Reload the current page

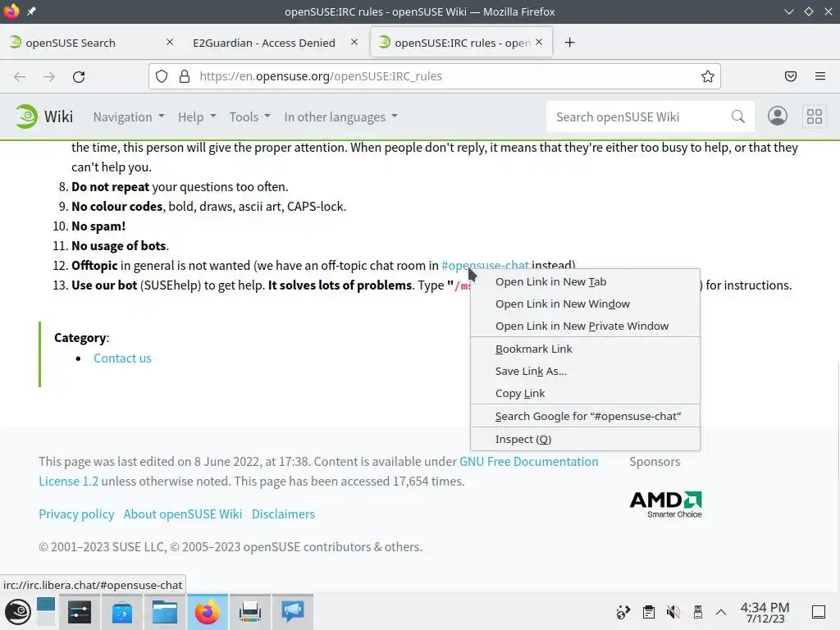click(79, 76)
